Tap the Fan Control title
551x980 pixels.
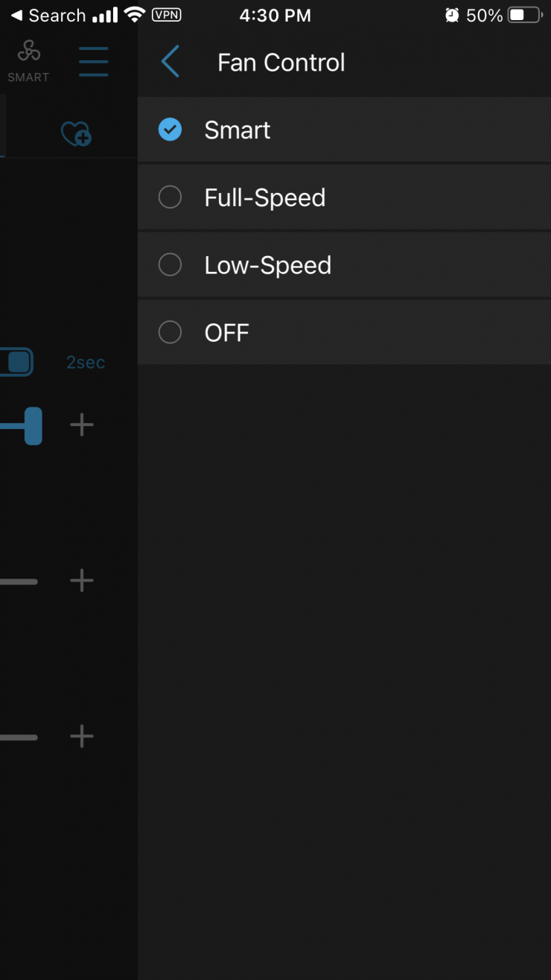point(281,63)
